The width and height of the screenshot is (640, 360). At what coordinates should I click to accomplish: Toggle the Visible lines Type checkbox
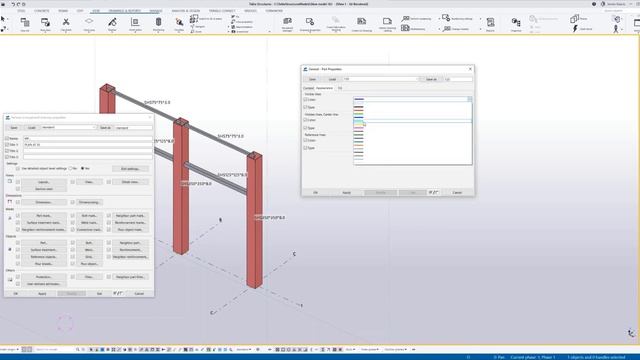[x=305, y=107]
